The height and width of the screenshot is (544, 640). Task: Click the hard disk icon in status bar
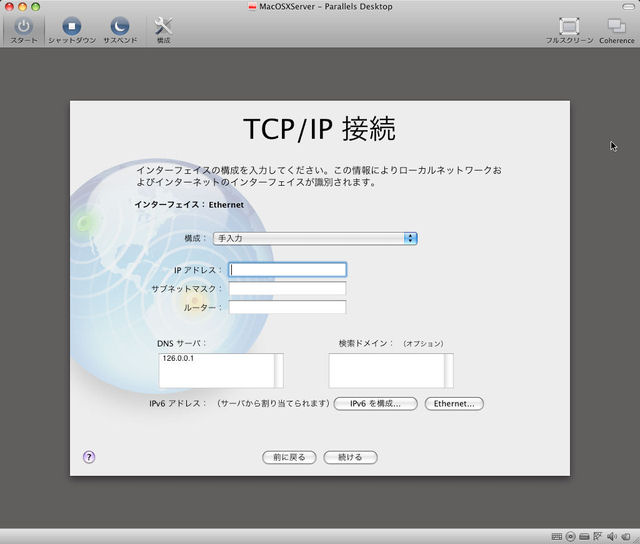click(x=584, y=536)
